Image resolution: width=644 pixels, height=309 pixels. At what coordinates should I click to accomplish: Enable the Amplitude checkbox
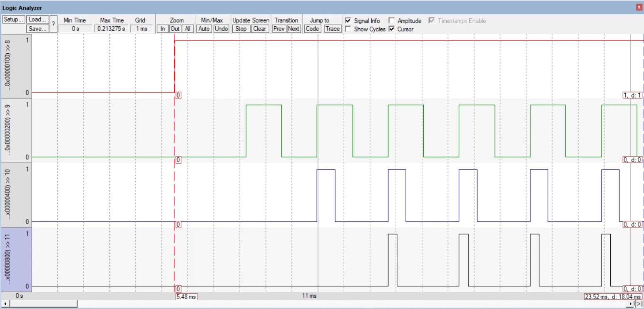pos(391,20)
